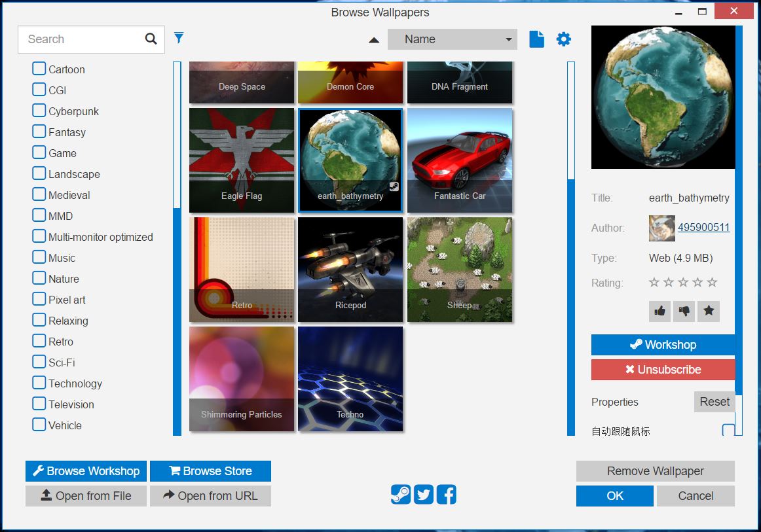
Task: Click the thumbs down rating button
Action: click(x=684, y=311)
